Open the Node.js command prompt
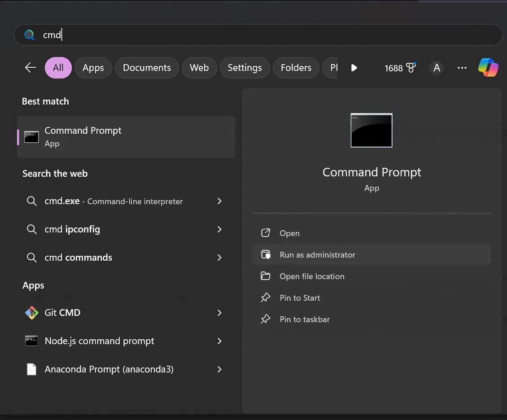This screenshot has width=507, height=420. click(x=100, y=341)
